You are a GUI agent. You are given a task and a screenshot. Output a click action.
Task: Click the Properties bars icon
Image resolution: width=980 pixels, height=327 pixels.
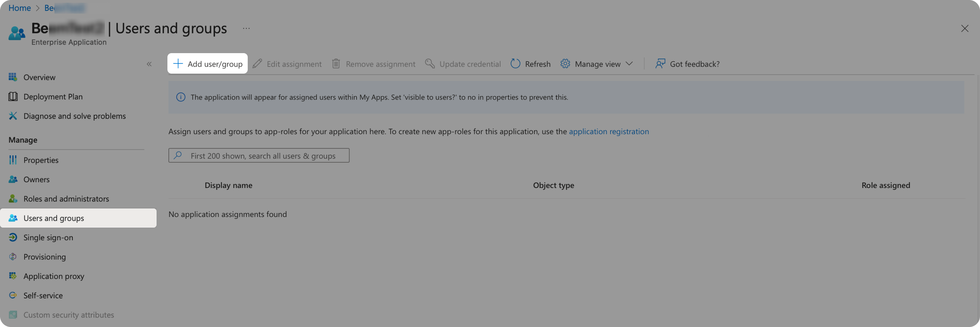pos(13,160)
